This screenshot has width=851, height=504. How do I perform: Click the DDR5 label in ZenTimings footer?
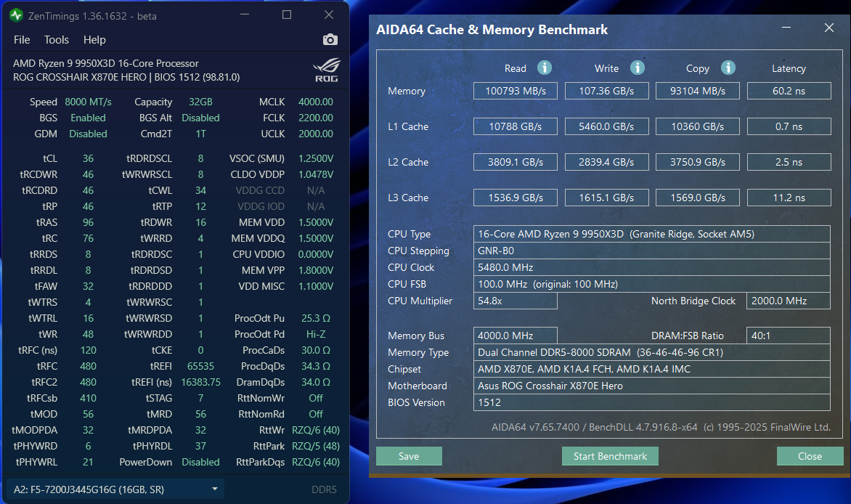[x=324, y=489]
